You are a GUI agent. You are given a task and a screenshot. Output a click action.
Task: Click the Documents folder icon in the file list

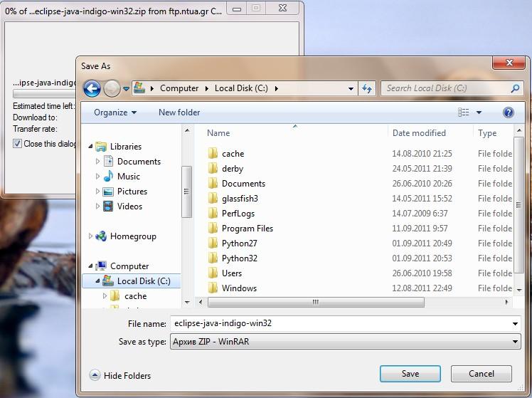pos(213,184)
